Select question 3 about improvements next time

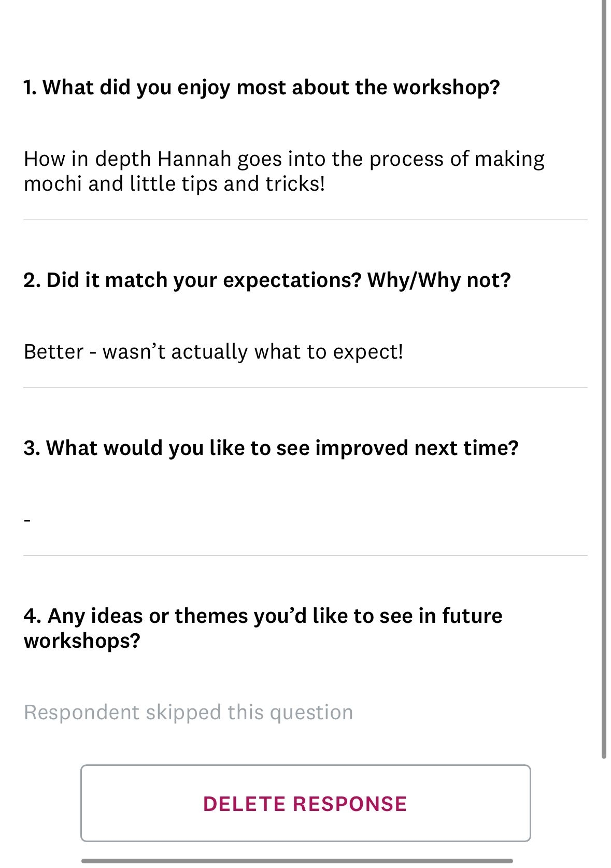(271, 447)
